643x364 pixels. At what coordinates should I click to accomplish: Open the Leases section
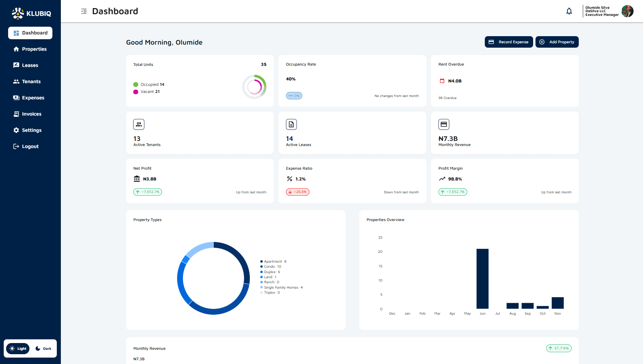[x=16, y=65]
